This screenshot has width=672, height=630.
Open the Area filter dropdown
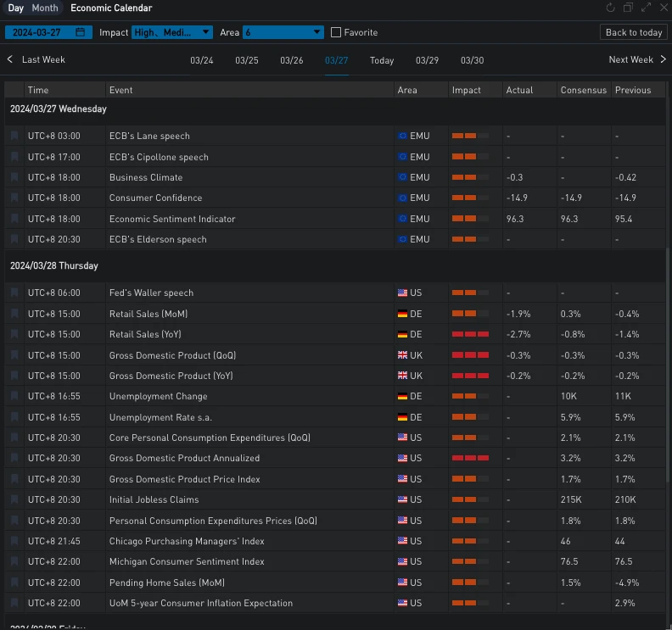coord(283,32)
